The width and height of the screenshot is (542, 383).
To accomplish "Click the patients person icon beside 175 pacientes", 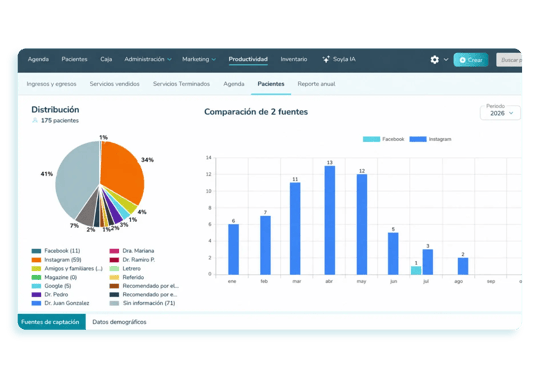I will (x=35, y=120).
